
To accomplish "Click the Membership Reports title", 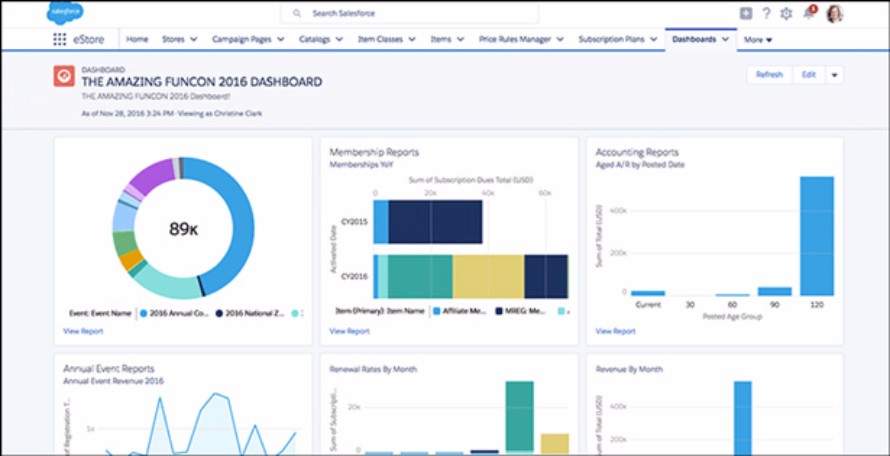I will tap(374, 152).
